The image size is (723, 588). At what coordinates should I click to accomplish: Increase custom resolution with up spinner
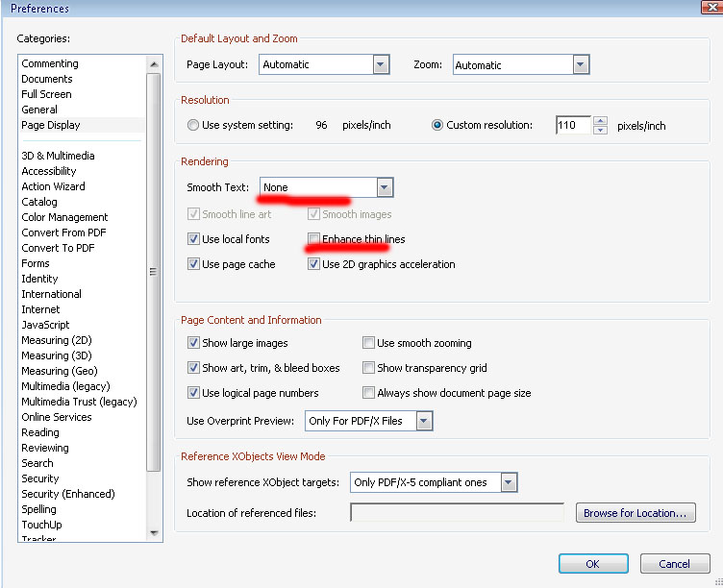[x=600, y=121]
